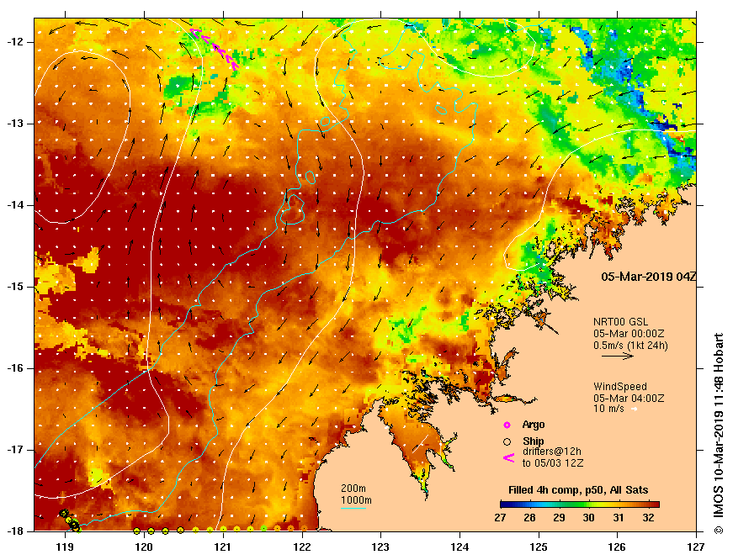This screenshot has width=733, height=560.
Task: Click the colorbar label 32
Action: tap(648, 517)
